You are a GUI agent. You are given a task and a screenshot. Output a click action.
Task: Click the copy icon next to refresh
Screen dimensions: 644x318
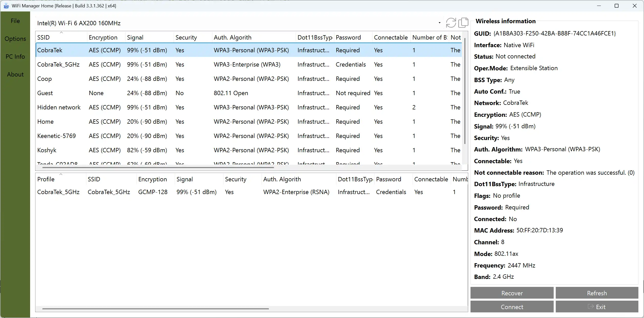(x=463, y=23)
